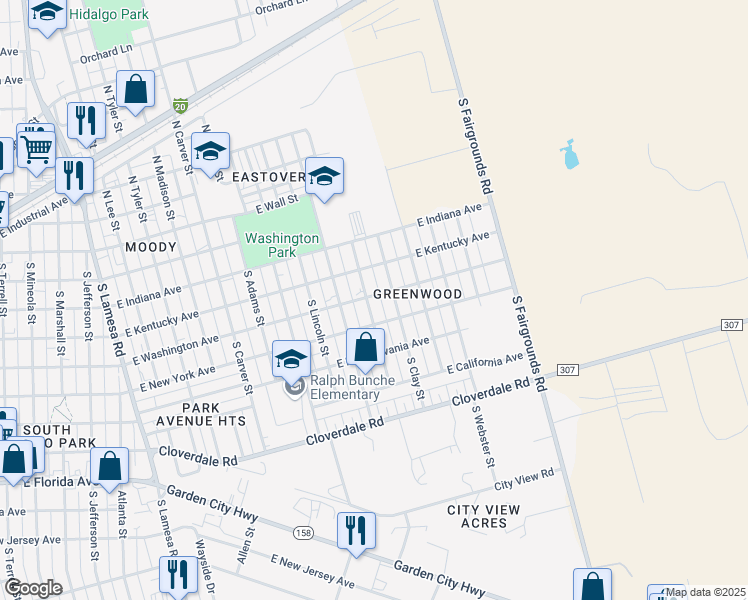This screenshot has height=600, width=748.
Task: Select the shopping bag marker on Pennsylvania Ave
Action: (x=366, y=347)
